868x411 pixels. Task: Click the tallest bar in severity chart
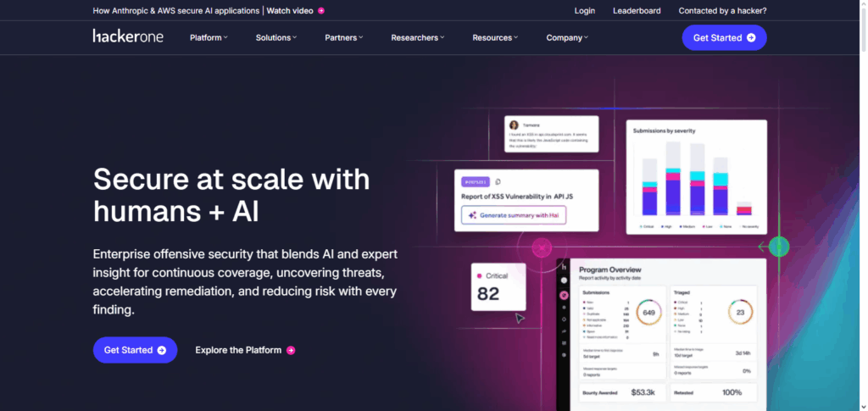(673, 178)
